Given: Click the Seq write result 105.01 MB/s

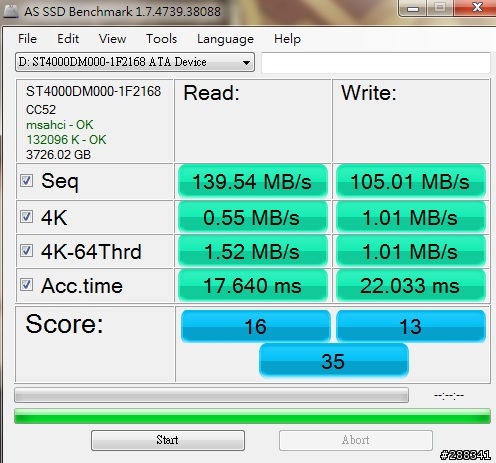Looking at the screenshot, I should (x=411, y=181).
